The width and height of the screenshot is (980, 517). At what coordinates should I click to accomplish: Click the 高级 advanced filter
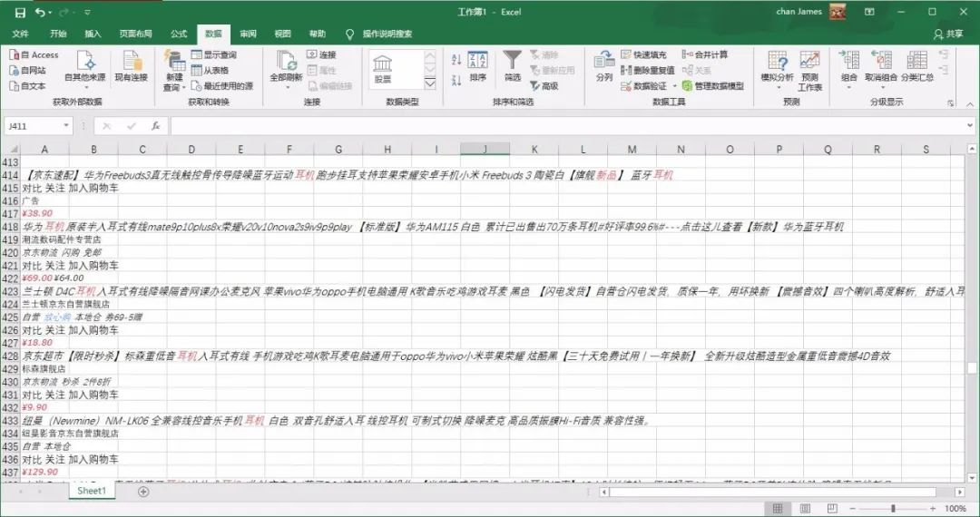(x=544, y=86)
